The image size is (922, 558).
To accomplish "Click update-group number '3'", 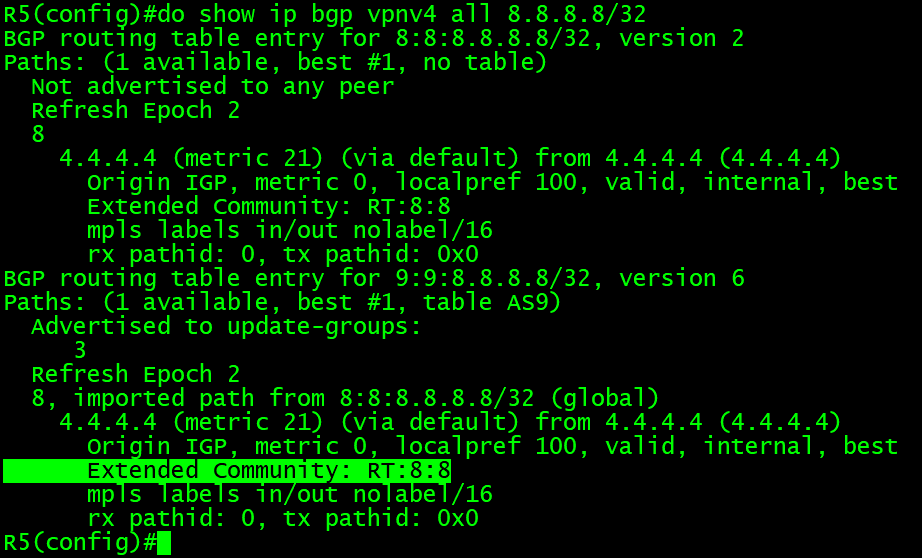I will (80, 350).
